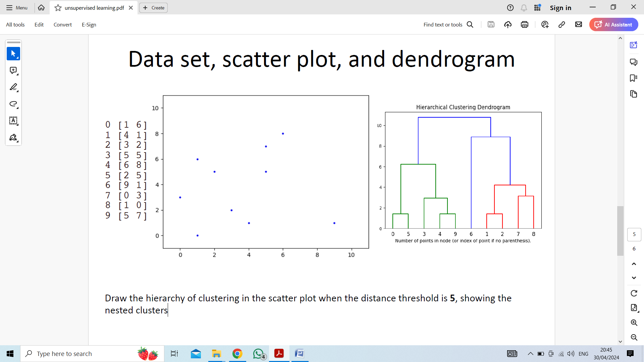
Task: Click the next-page chevron in the sidebar
Action: coord(634,278)
